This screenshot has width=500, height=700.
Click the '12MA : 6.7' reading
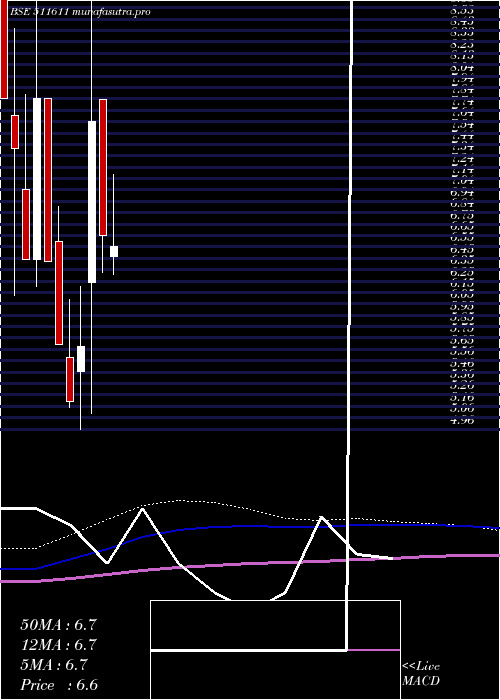(58, 645)
